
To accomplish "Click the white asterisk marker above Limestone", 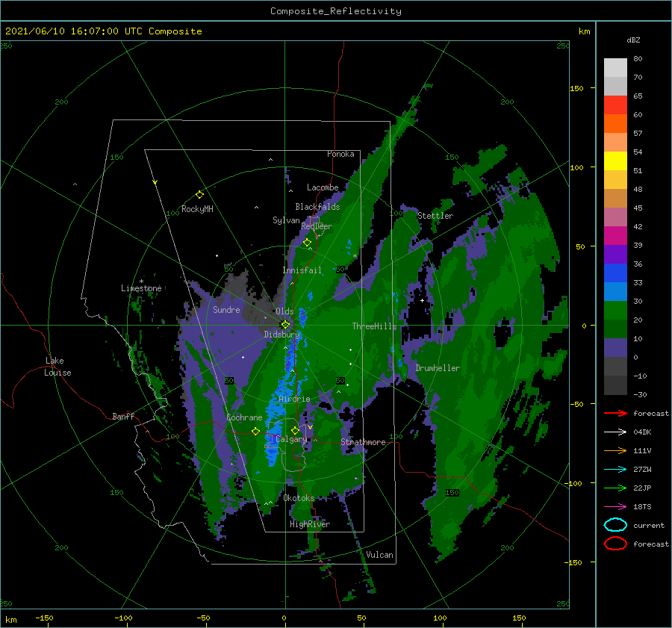I will [141, 282].
